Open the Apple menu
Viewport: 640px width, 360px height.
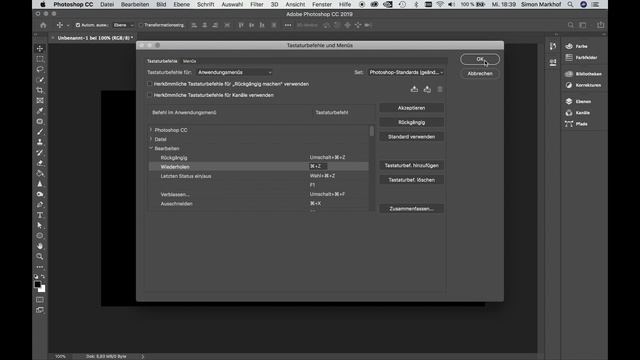pyautogui.click(x=43, y=4)
